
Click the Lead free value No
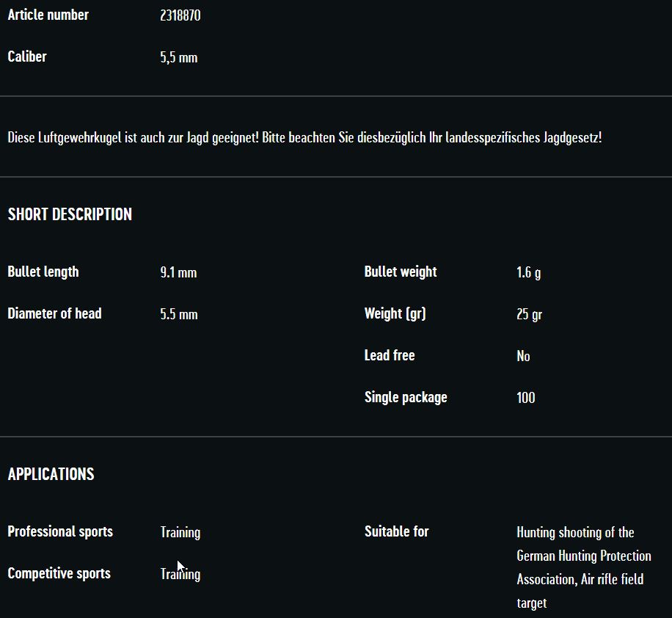click(x=523, y=356)
